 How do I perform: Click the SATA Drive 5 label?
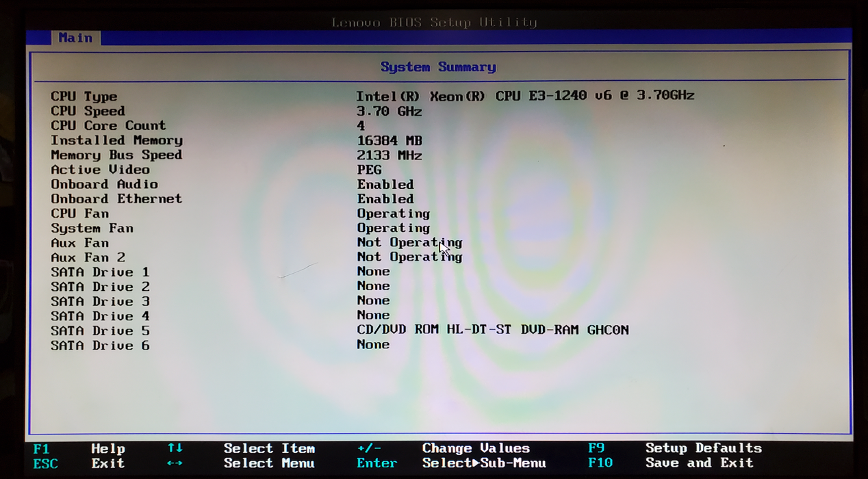[100, 331]
